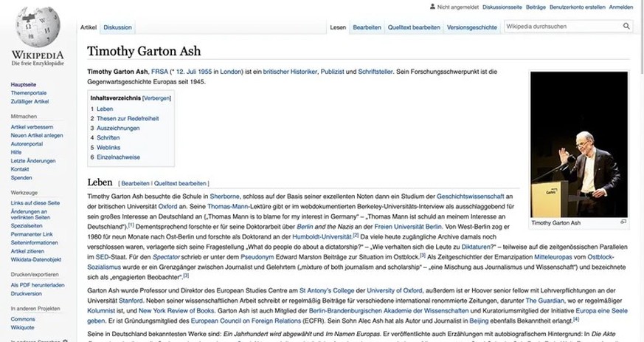This screenshot has width=644, height=342.
Task: Click Artikel verbessern in sidebar
Action: point(32,127)
